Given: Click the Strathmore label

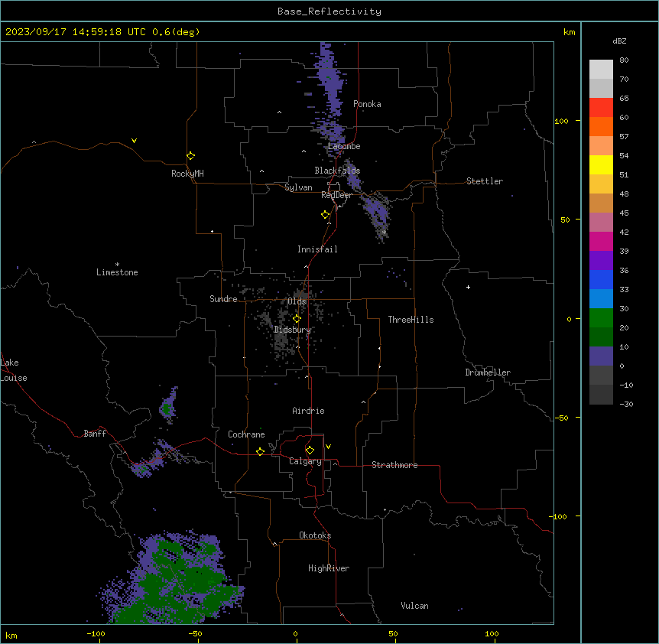Looking at the screenshot, I should point(394,465).
